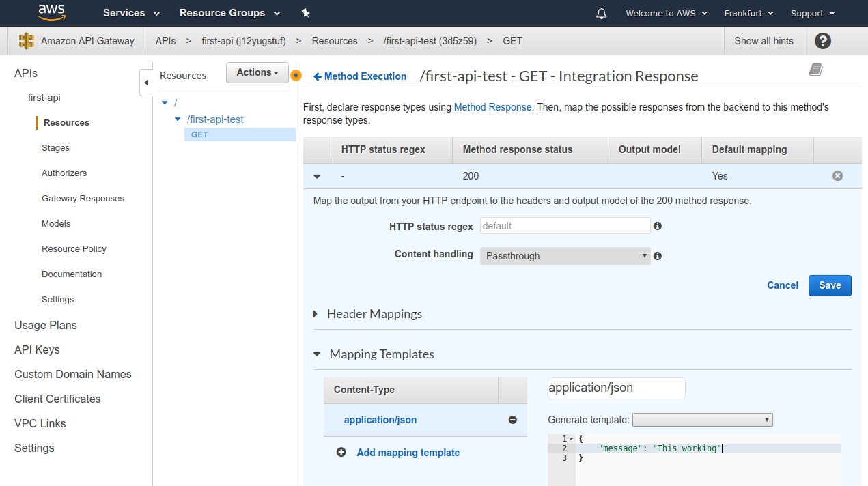
Task: Open GET in the breadcrumb
Action: point(512,41)
